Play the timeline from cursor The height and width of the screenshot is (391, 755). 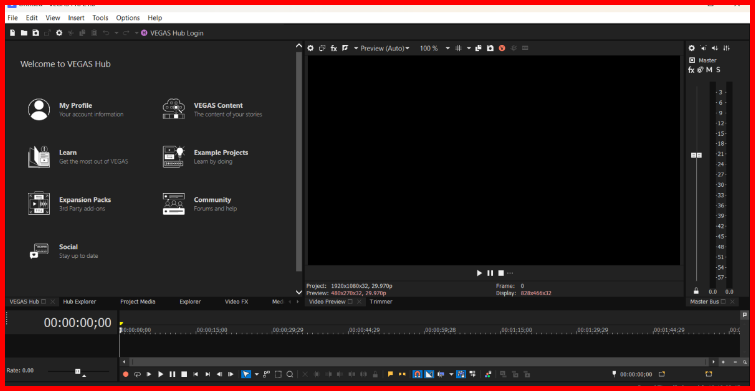point(161,374)
